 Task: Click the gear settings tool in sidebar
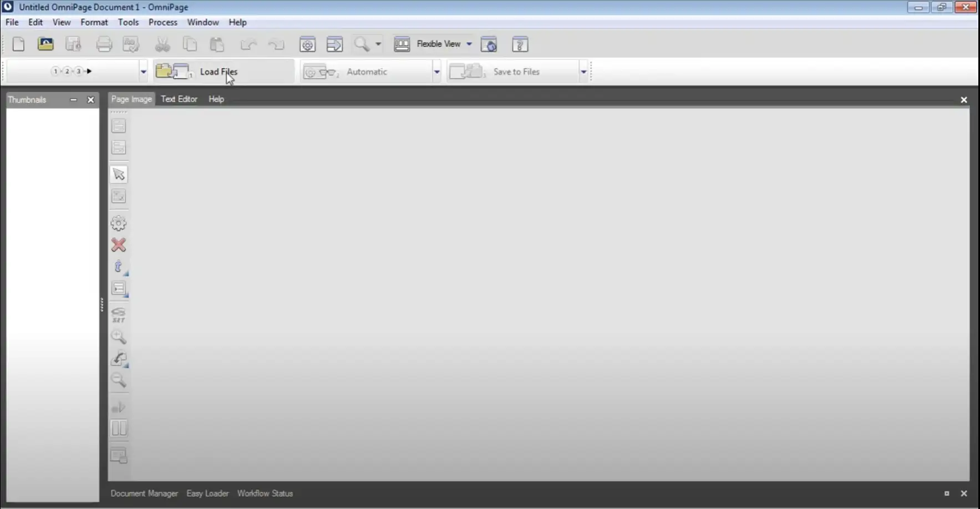(x=119, y=223)
